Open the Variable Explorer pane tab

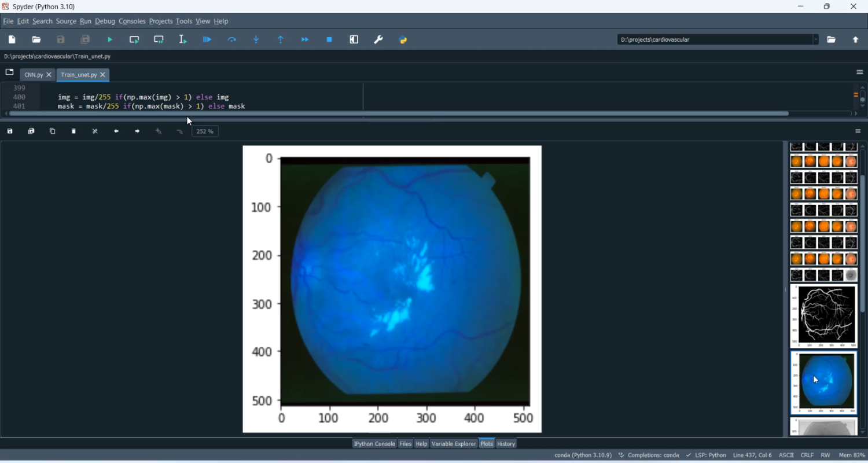[x=454, y=444]
